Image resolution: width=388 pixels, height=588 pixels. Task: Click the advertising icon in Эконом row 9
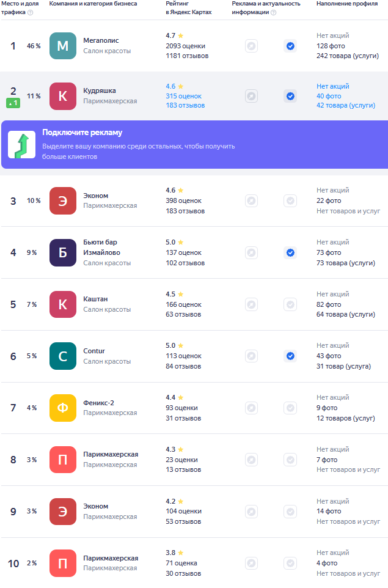[251, 512]
